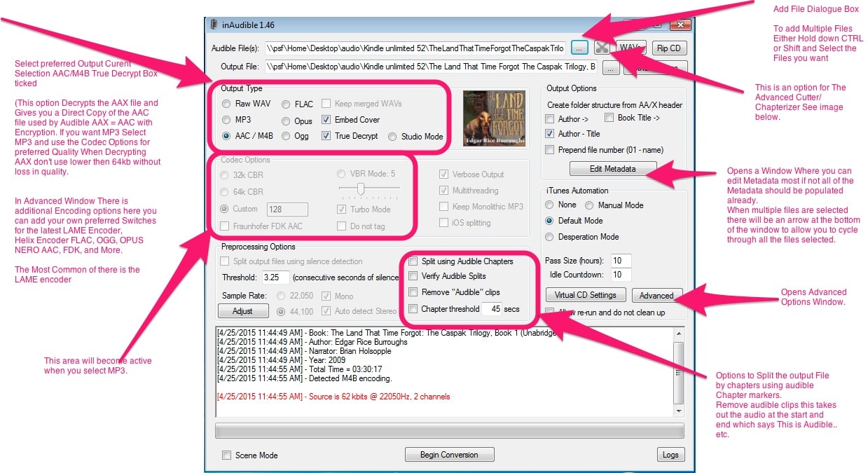This screenshot has height=473, width=868.
Task: Select Default Mode for iTunes Automation
Action: [x=550, y=221]
